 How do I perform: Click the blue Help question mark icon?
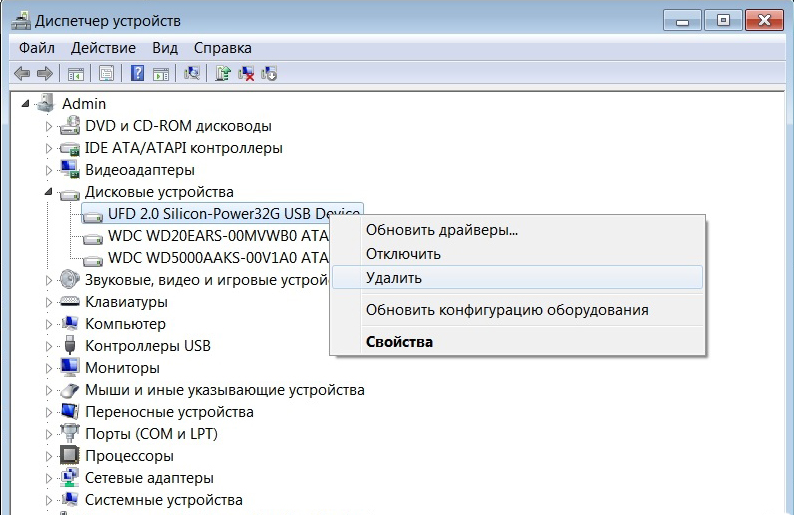(137, 73)
